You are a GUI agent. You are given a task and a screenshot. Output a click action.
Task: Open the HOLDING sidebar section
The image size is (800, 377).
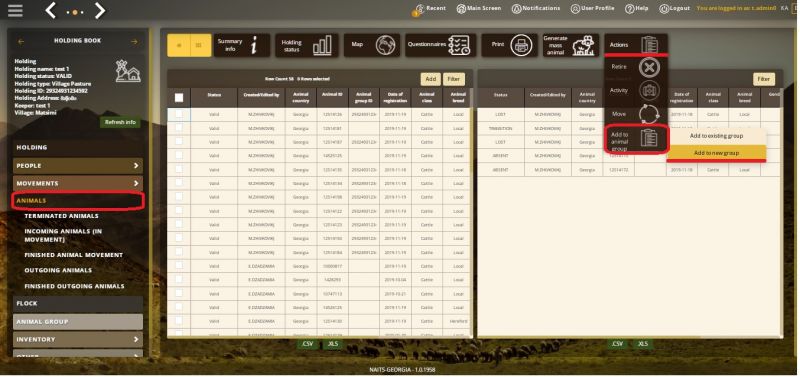78,147
